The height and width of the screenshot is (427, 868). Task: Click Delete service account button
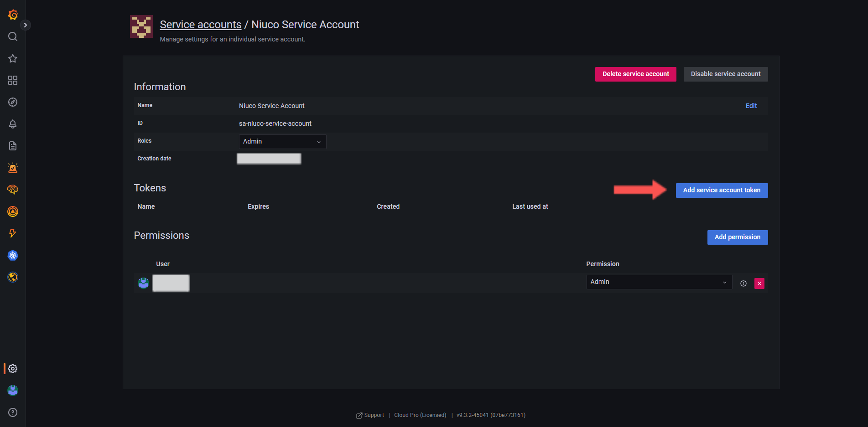coord(635,74)
